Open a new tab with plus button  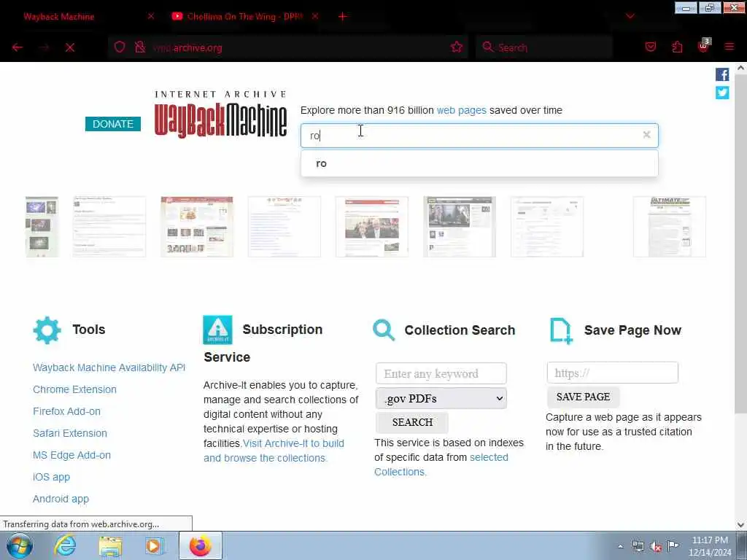click(343, 17)
